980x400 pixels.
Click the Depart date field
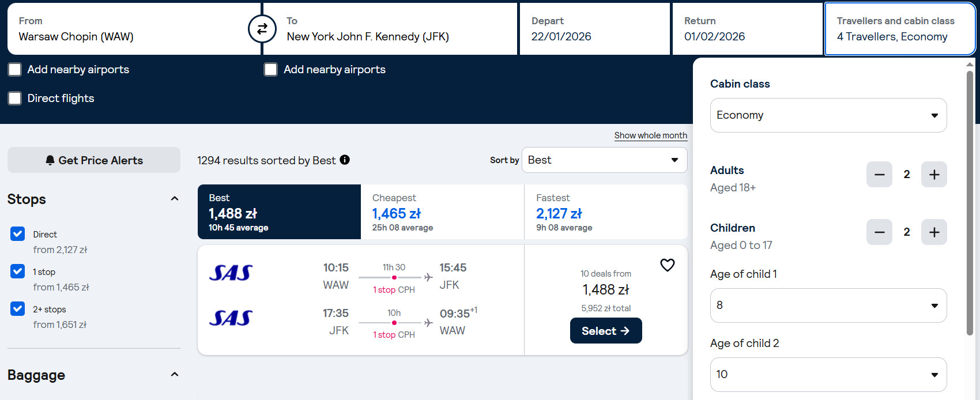tap(594, 29)
